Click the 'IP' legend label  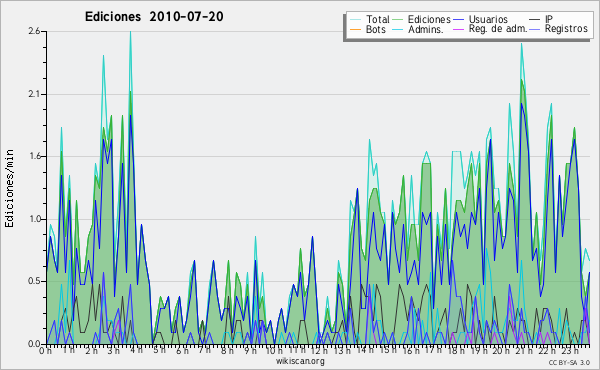pos(549,19)
